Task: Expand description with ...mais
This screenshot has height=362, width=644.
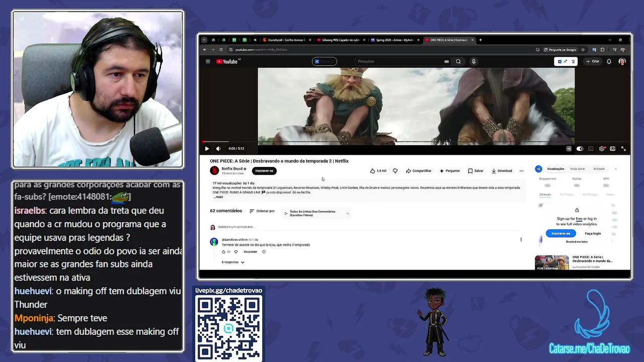Action: 218,197
